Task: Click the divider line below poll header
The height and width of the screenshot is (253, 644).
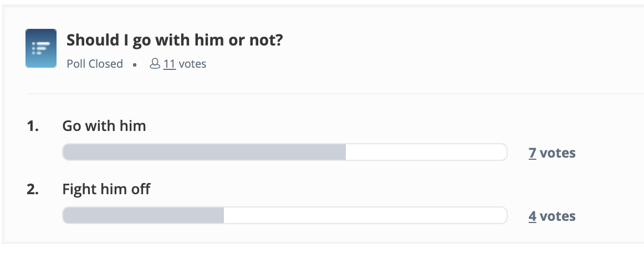Action: tap(335, 94)
